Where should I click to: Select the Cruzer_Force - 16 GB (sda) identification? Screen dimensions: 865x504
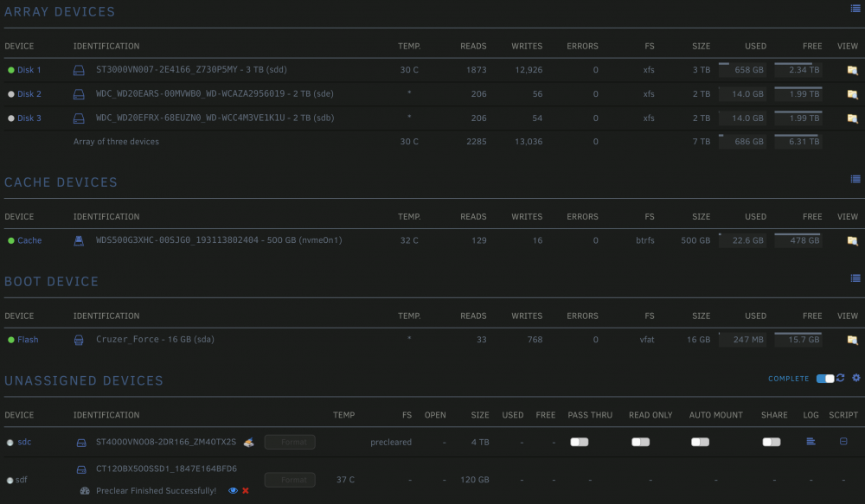155,340
